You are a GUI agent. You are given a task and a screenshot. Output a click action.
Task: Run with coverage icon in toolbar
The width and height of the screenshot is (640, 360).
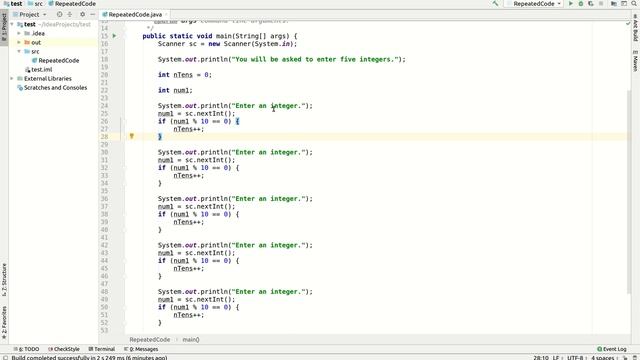591,4
